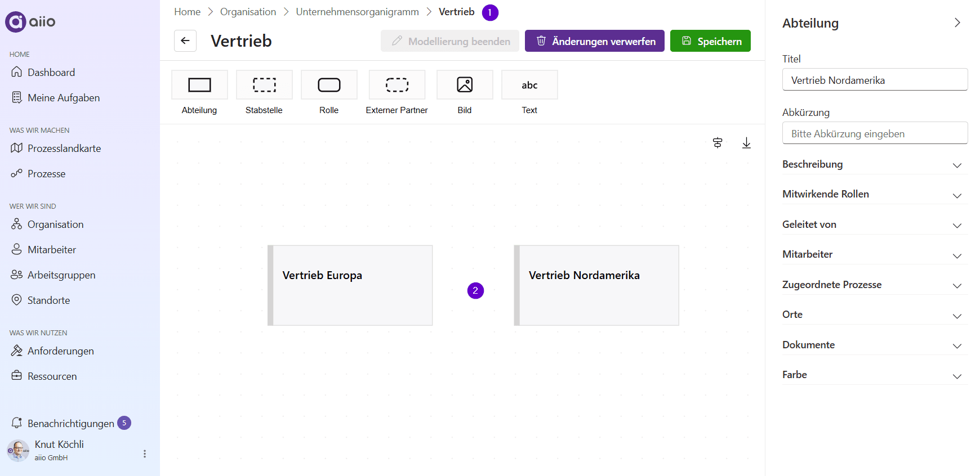This screenshot has height=476, width=980.
Task: Click the Titel input field
Action: 875,80
